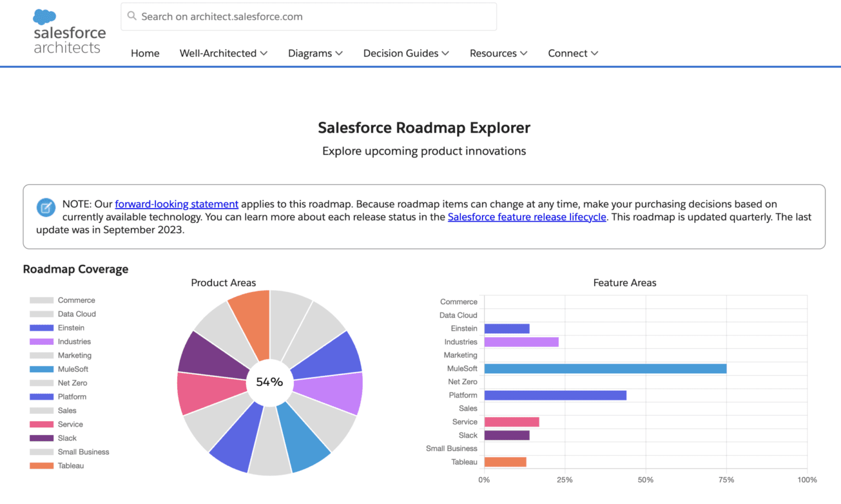The image size is (841, 504).
Task: Click the 54% center of the Product Areas chart
Action: point(269,383)
